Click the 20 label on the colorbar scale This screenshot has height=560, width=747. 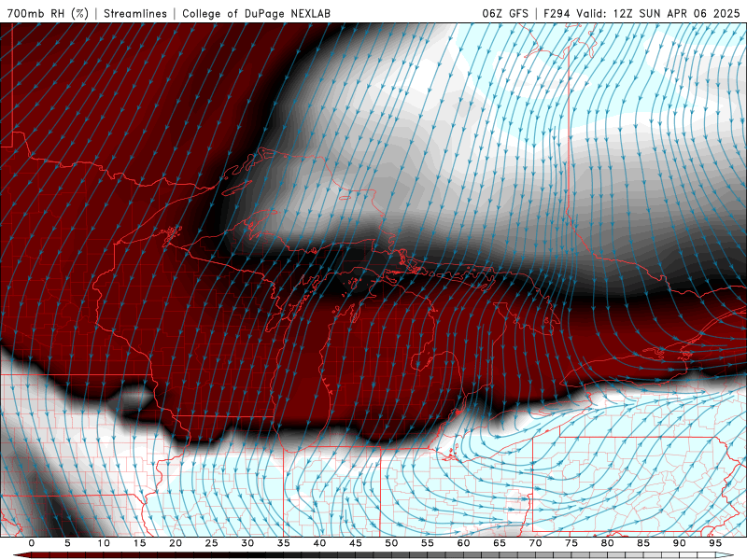tap(176, 543)
